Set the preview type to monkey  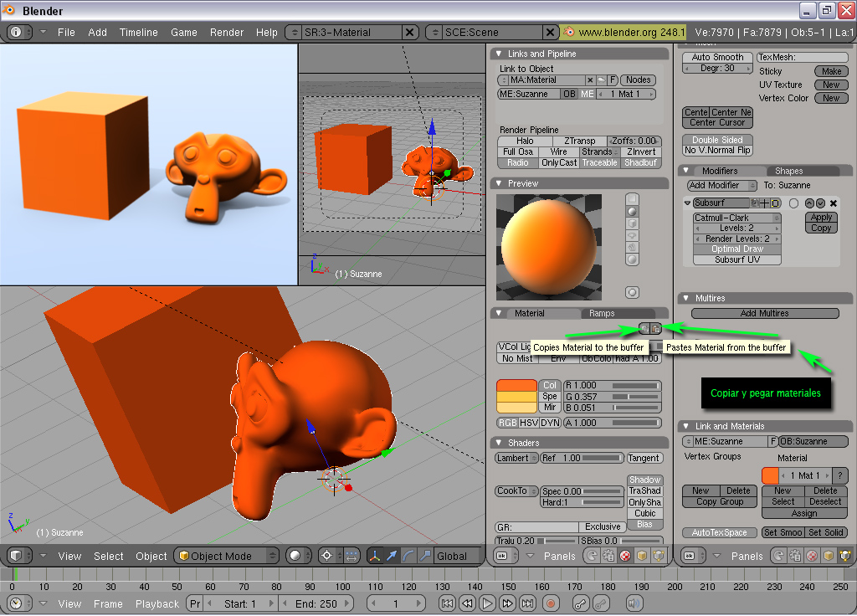click(632, 235)
